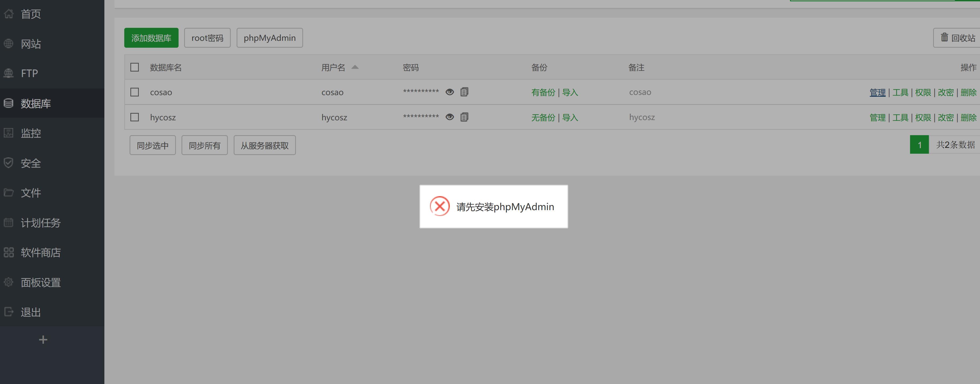The image size is (980, 384).
Task: Click the green 添加数据库 button
Action: point(151,38)
